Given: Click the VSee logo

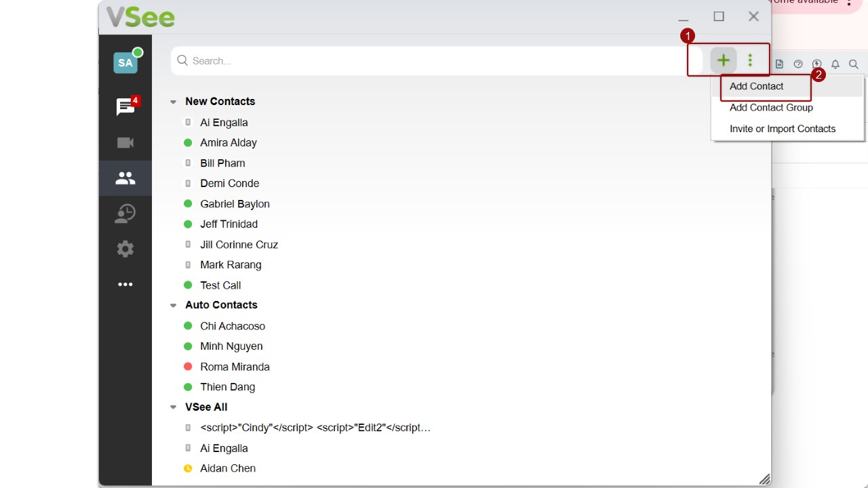Looking at the screenshot, I should (x=140, y=17).
